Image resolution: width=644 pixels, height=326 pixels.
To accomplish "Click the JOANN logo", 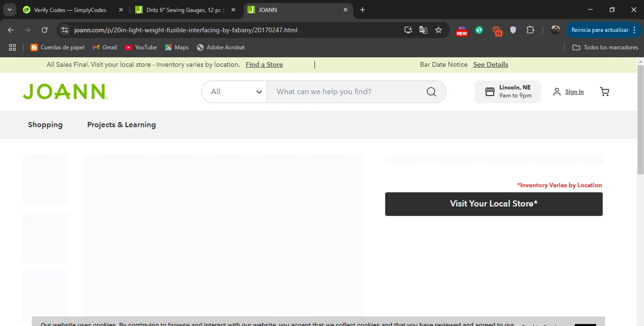I will (x=65, y=91).
